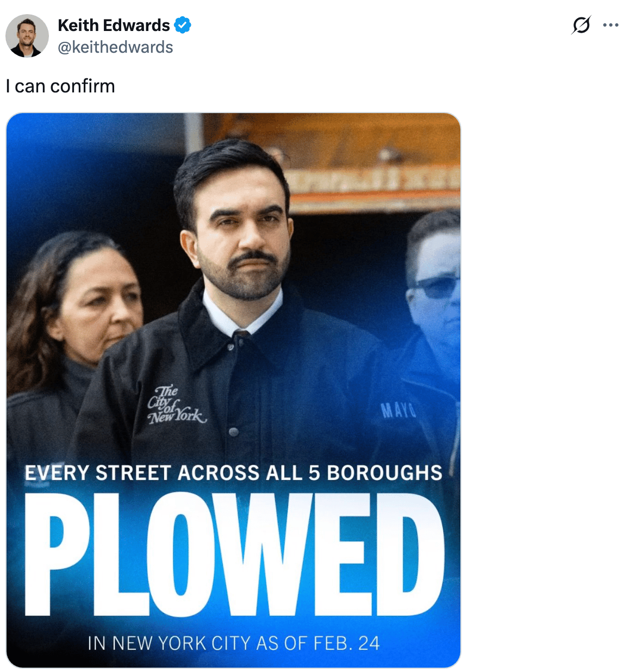Click the Keith Edwards display name
The width and height of the screenshot is (624, 672).
[114, 25]
